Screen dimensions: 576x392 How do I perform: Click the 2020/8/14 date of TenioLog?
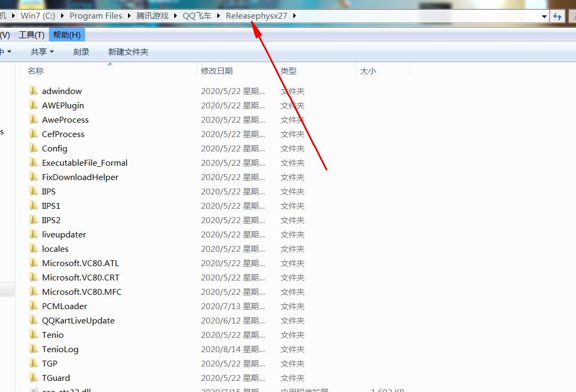(233, 349)
